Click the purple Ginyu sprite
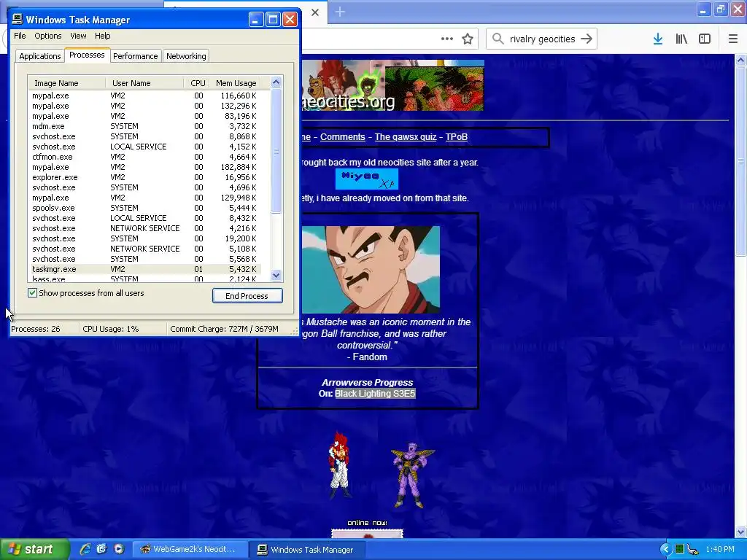Viewport: 747px width, 560px height. click(411, 475)
